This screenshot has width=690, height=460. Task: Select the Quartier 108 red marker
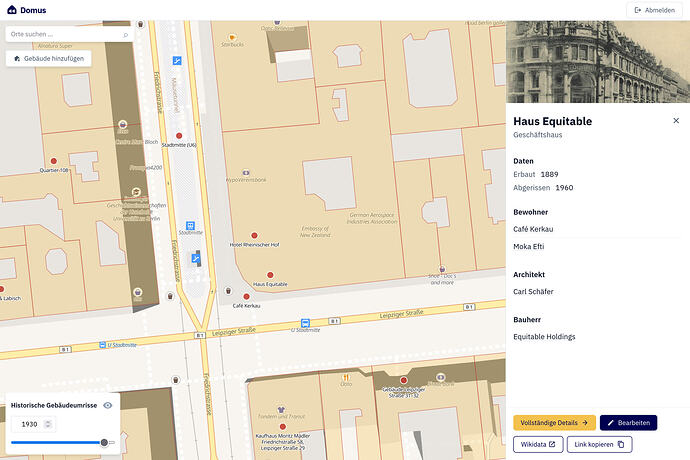[x=54, y=161]
